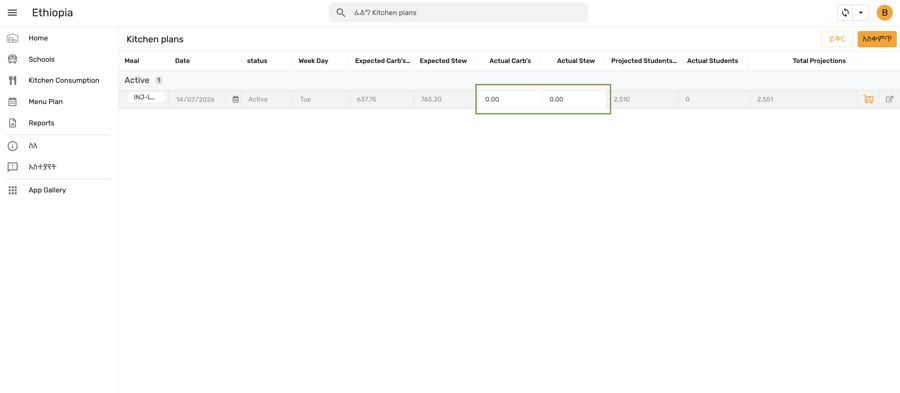900x393 pixels.
Task: Focus the Kitchen plans search field
Action: click(x=458, y=13)
